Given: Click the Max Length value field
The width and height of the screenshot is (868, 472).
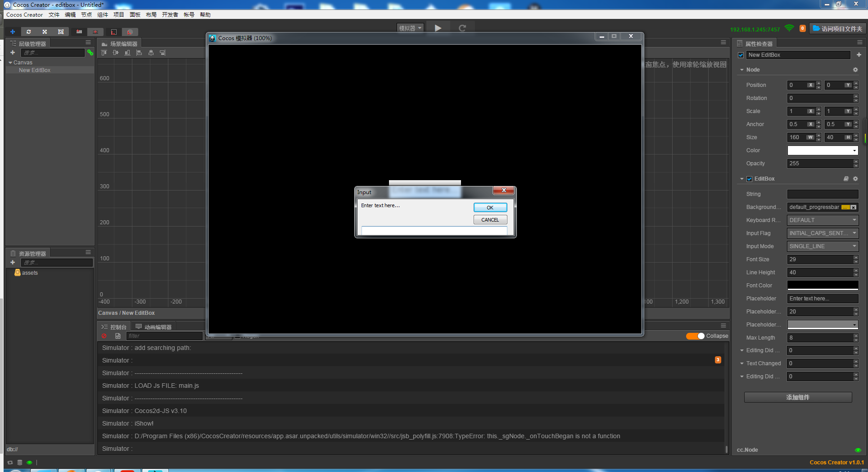Looking at the screenshot, I should coord(820,338).
